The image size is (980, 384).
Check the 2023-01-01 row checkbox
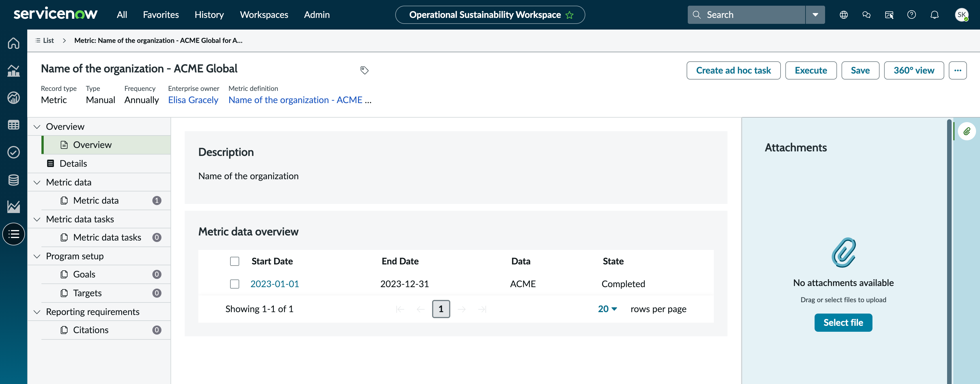pyautogui.click(x=235, y=284)
